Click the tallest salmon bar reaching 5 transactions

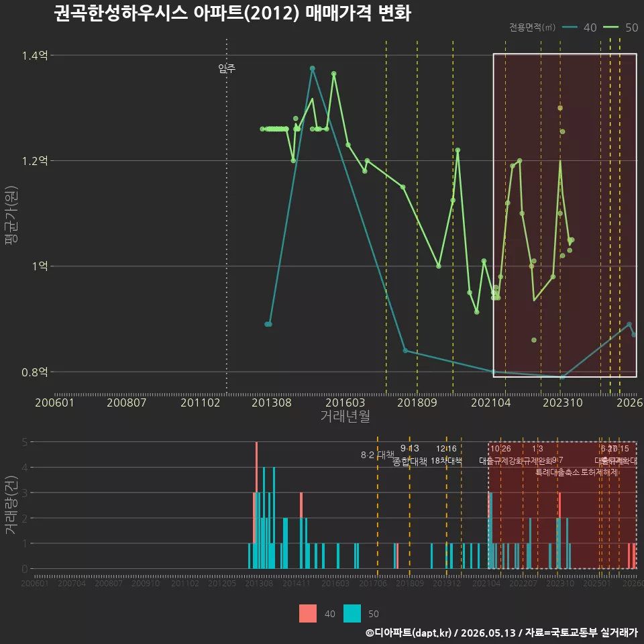click(257, 467)
